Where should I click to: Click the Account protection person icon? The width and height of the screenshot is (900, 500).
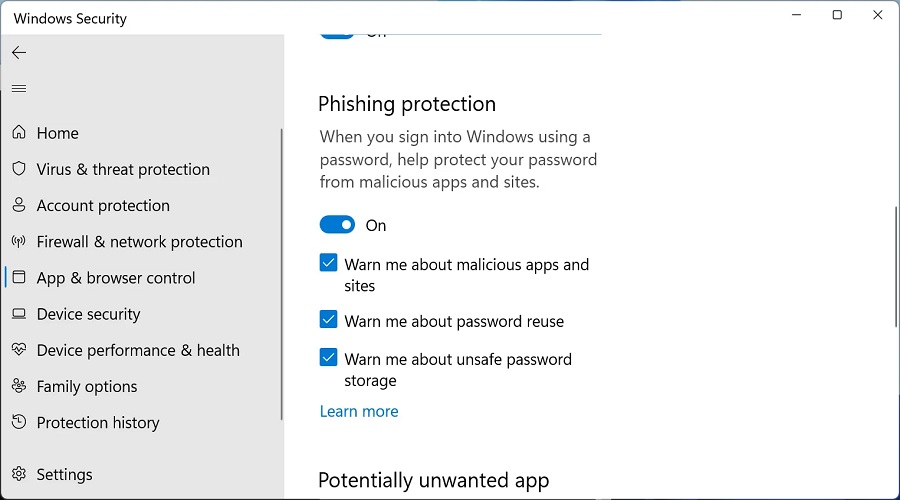[18, 205]
